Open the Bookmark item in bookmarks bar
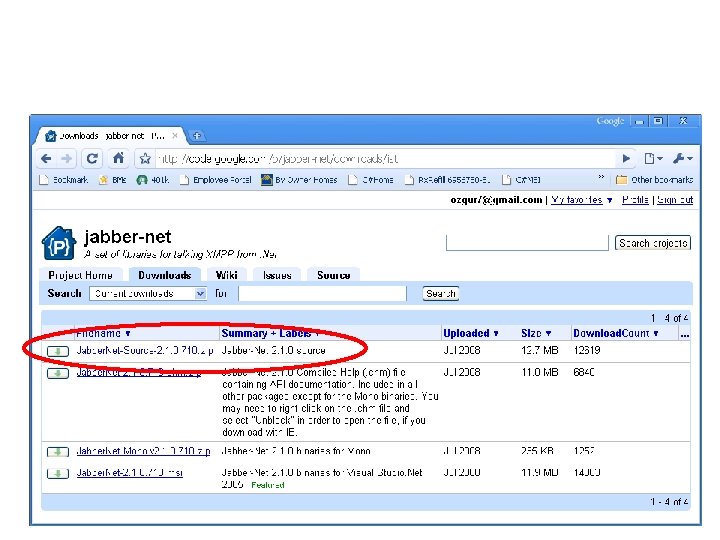 tap(64, 180)
